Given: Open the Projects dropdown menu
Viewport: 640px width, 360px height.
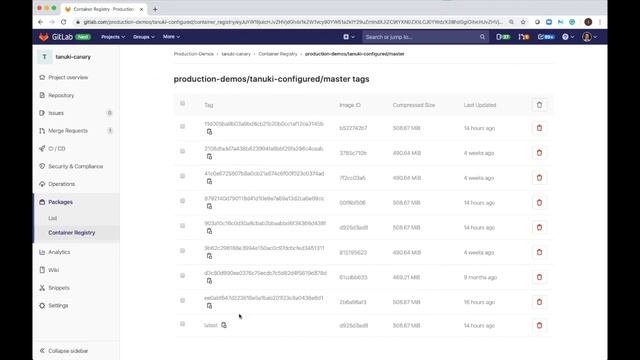Looking at the screenshot, I should click(x=113, y=37).
